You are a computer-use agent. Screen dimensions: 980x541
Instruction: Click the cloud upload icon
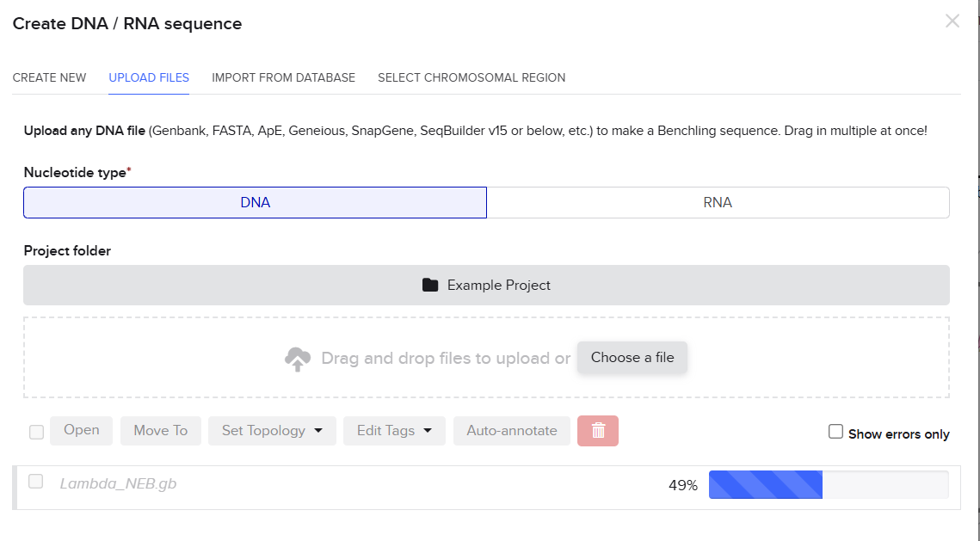tap(298, 359)
